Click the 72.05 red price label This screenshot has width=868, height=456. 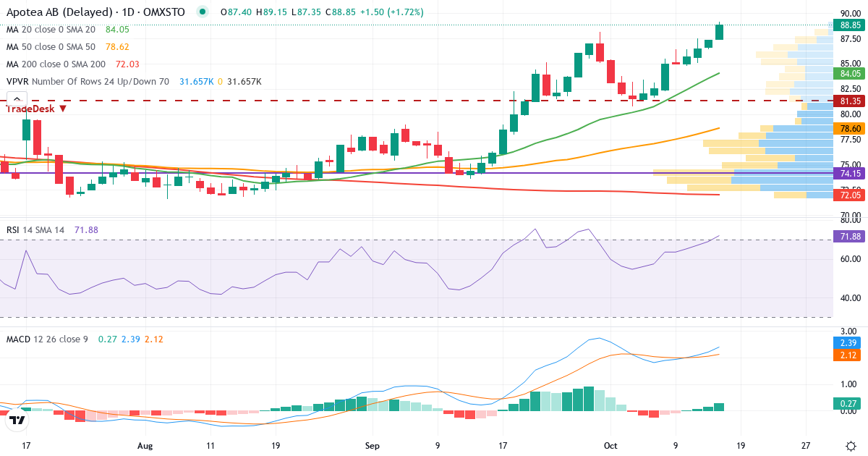click(849, 195)
